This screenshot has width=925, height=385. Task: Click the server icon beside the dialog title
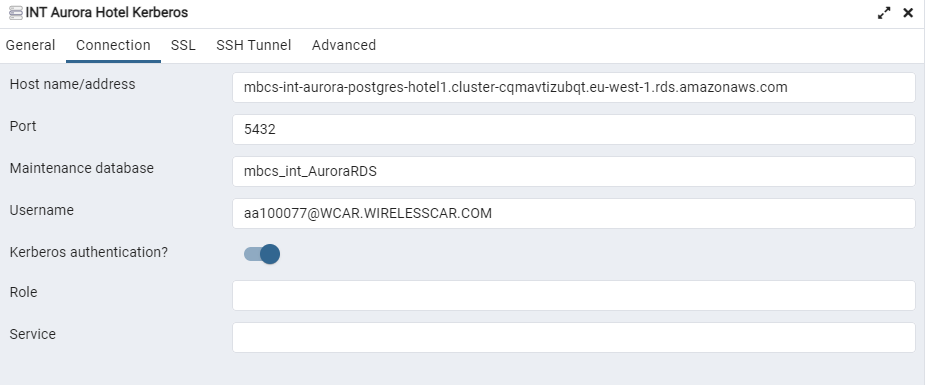16,13
